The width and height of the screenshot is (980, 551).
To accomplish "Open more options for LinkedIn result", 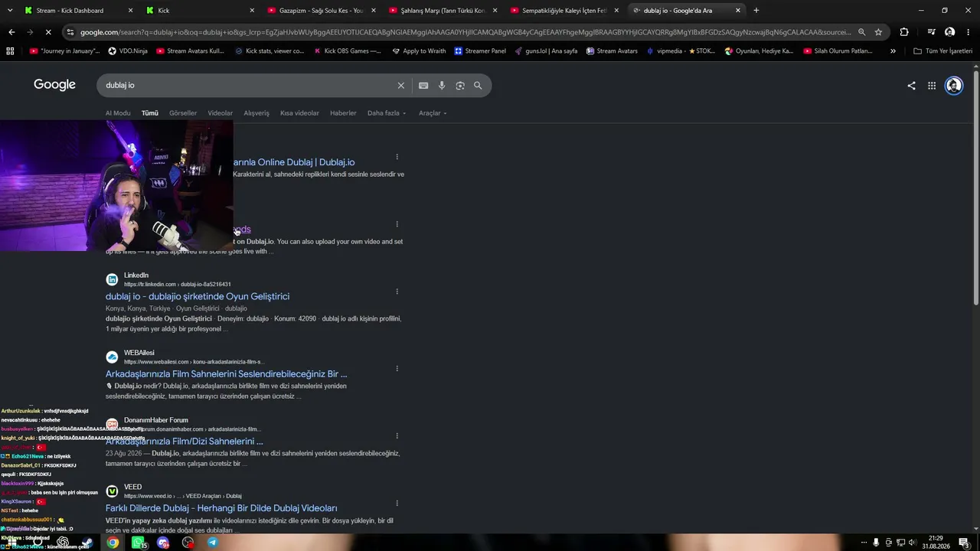I will pyautogui.click(x=397, y=292).
